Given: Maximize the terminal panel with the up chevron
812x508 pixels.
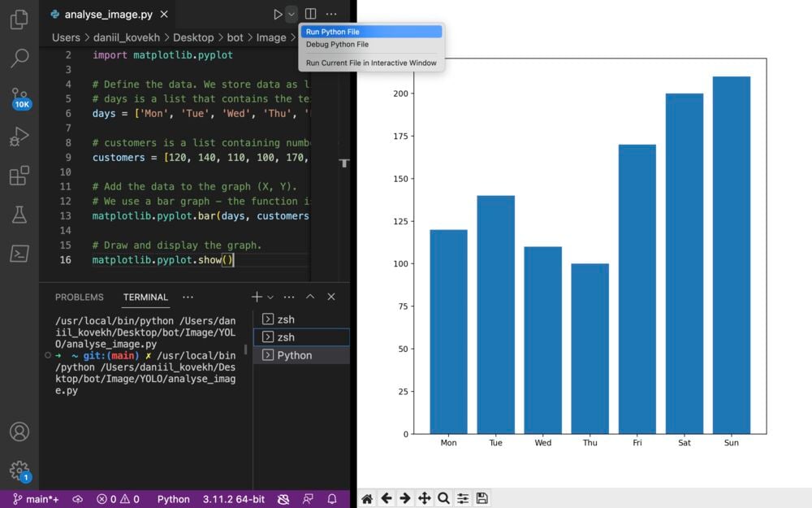Looking at the screenshot, I should [x=310, y=297].
